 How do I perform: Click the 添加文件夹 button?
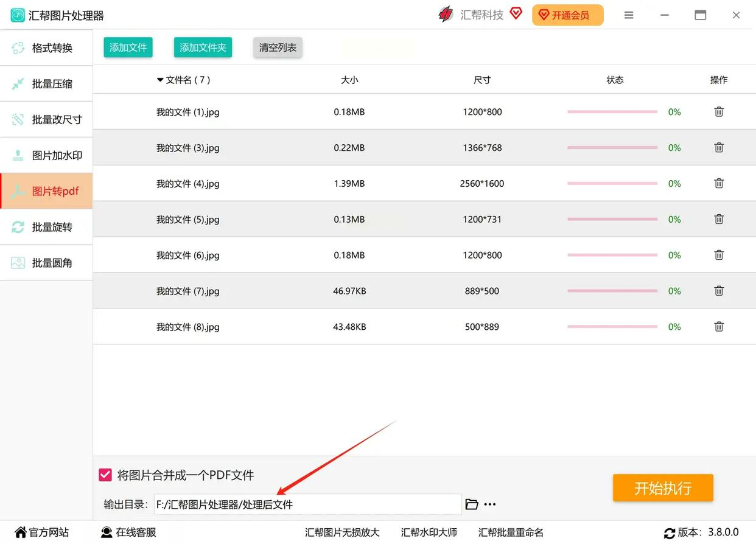click(x=203, y=47)
